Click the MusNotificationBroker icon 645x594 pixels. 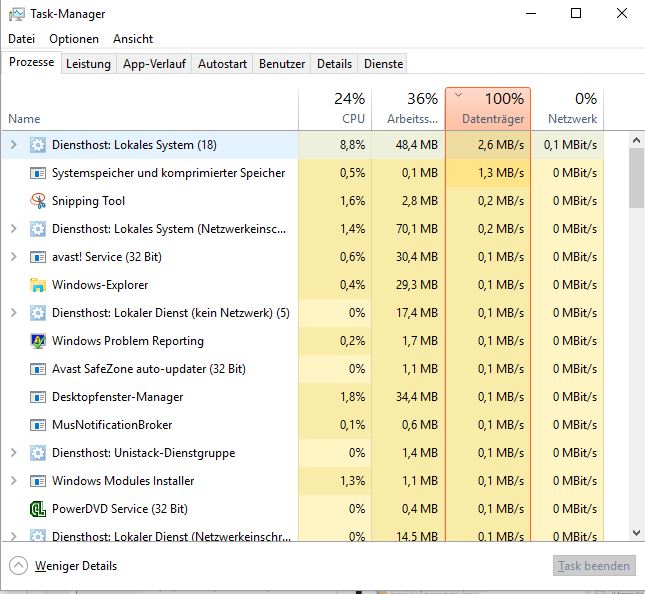pyautogui.click(x=38, y=425)
